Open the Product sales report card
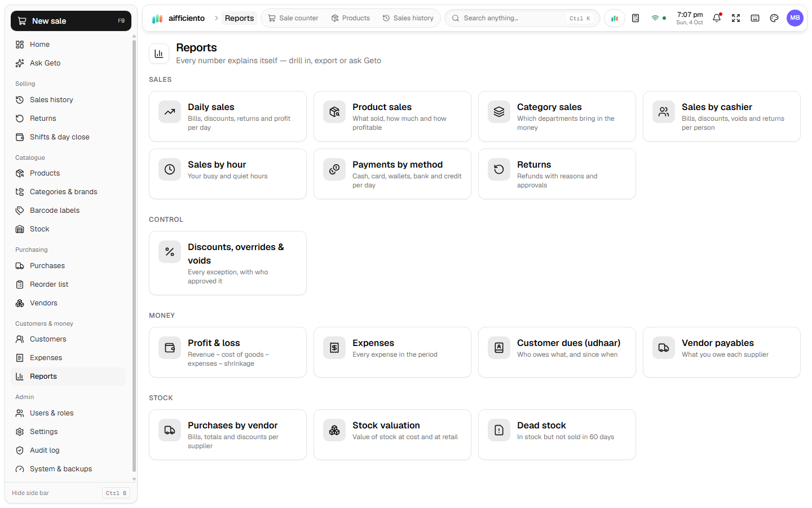Viewport: 812px width, 508px height. click(x=392, y=116)
